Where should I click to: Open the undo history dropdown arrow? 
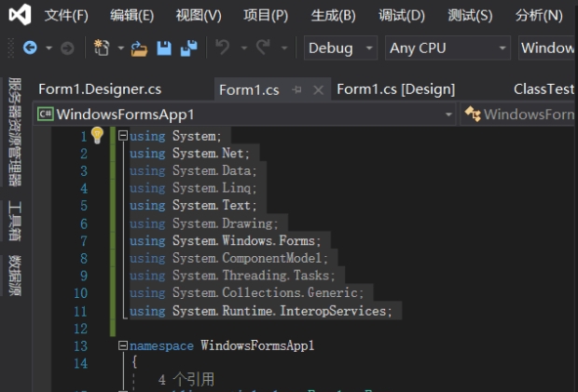[x=243, y=48]
